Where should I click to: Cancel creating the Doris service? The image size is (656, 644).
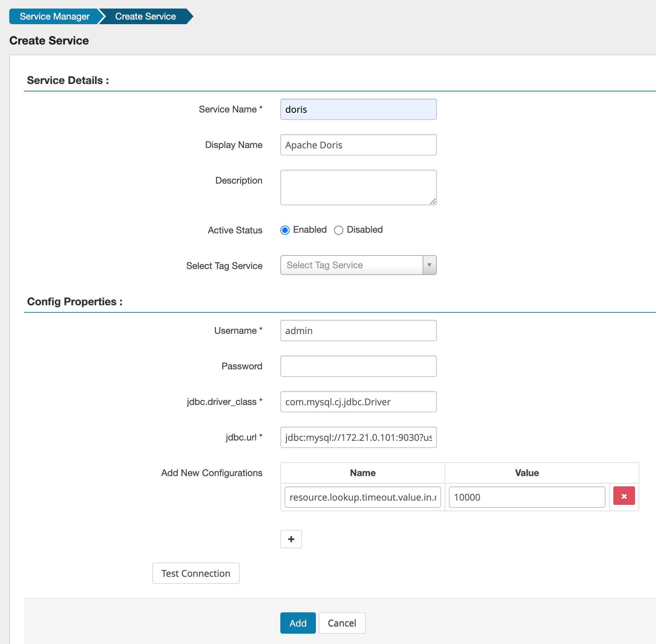[x=342, y=623]
